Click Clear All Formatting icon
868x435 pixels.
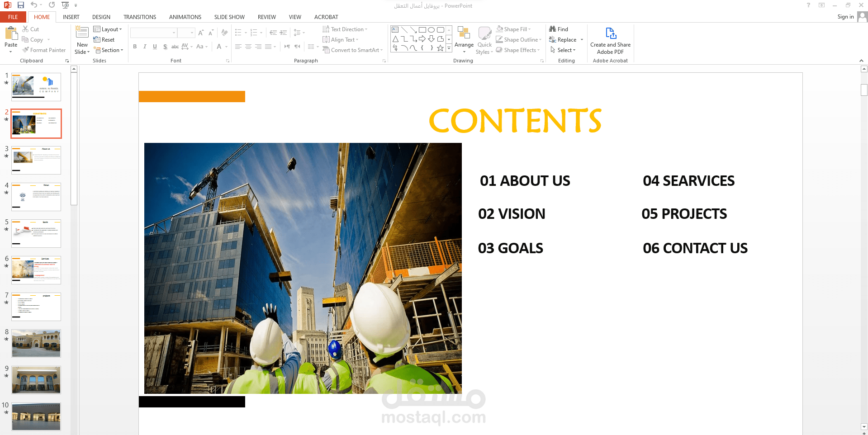[224, 33]
